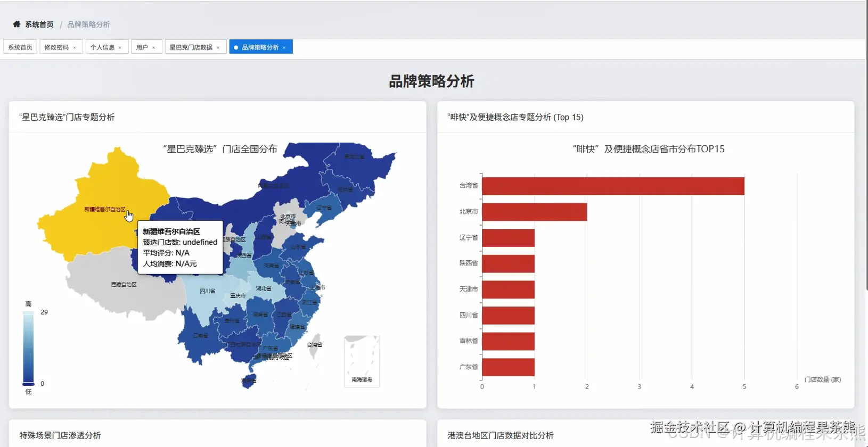Close the 星巴克门店数据 tab
The height and width of the screenshot is (447, 868).
[218, 48]
